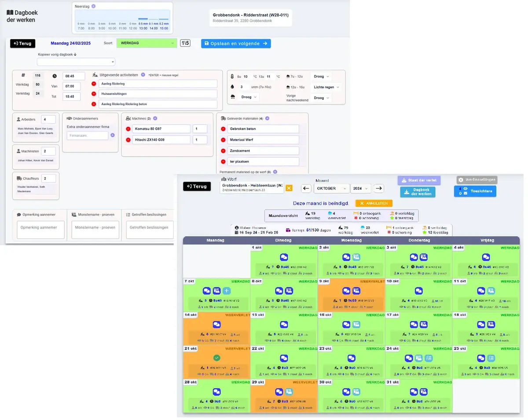Delete the Komatsu 80 G97 machine row
The image size is (528, 420).
point(128,129)
